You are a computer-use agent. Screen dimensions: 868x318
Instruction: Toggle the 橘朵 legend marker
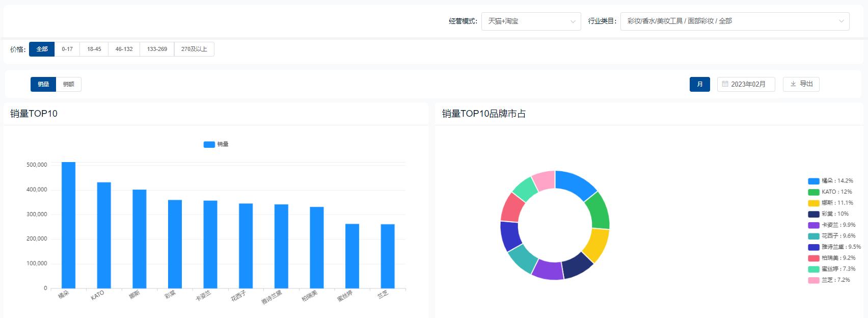[x=813, y=181]
